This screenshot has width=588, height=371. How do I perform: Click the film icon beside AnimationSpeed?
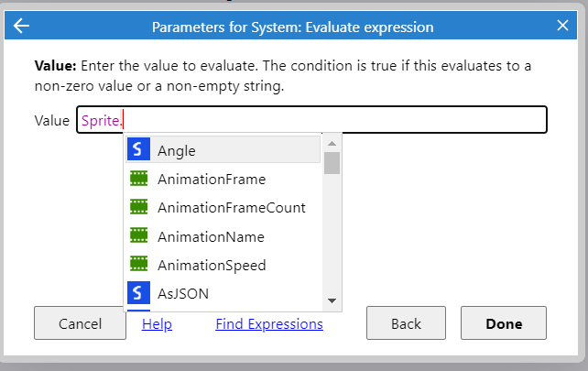pyautogui.click(x=138, y=265)
